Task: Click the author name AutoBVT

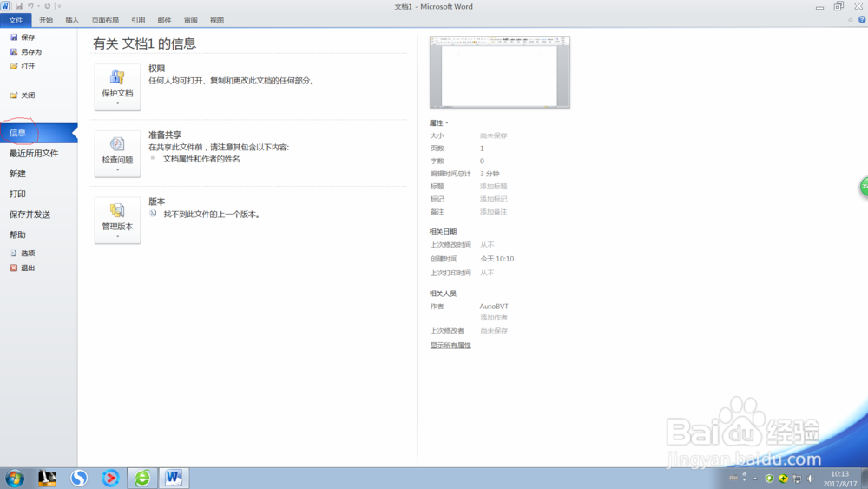Action: coord(494,307)
